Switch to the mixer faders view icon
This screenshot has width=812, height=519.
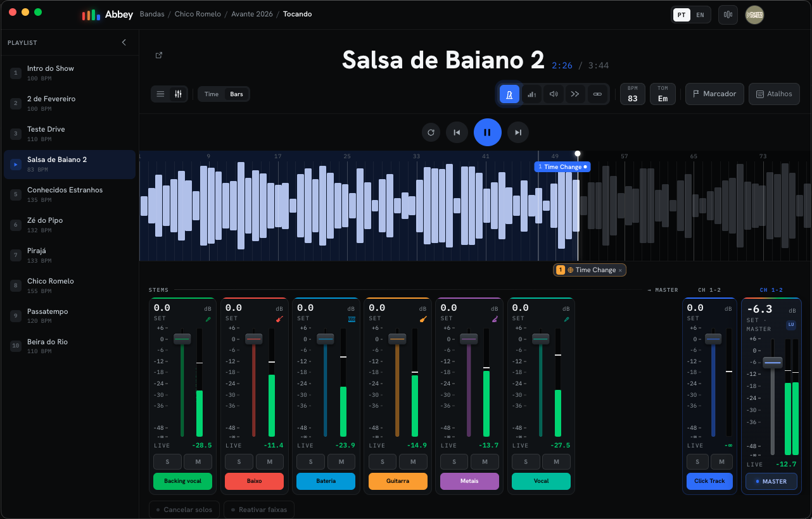(178, 94)
